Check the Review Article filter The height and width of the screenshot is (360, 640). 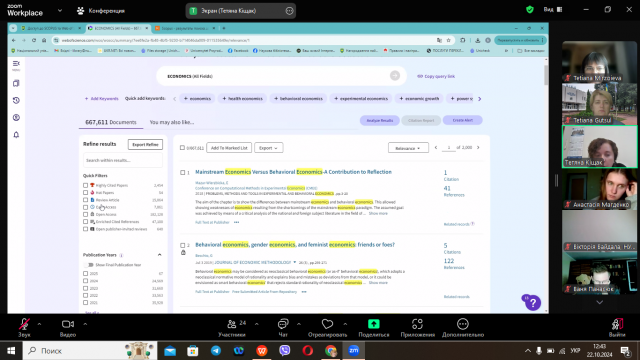point(85,200)
